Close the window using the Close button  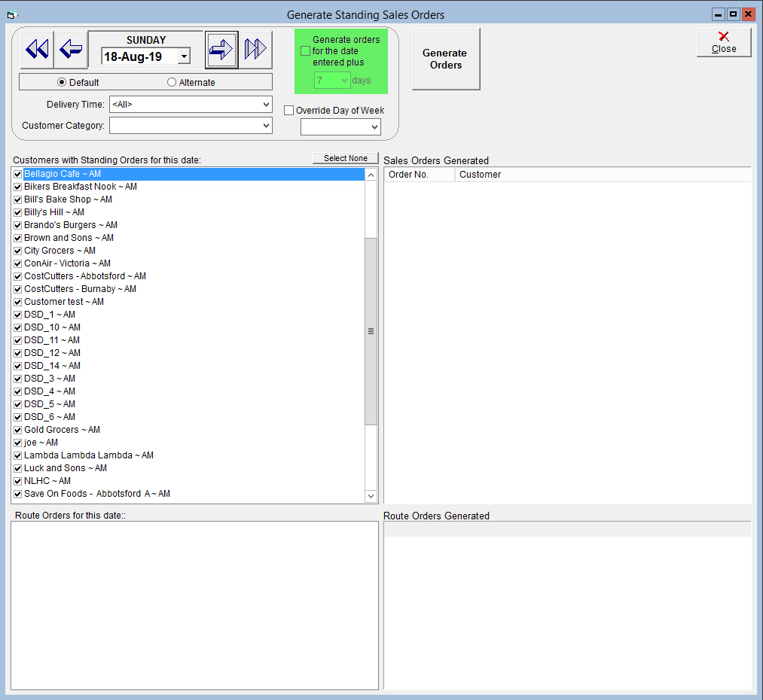coord(724,42)
